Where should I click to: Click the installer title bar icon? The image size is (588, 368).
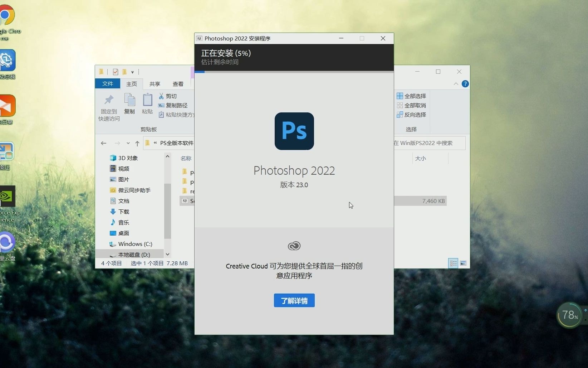tap(199, 38)
